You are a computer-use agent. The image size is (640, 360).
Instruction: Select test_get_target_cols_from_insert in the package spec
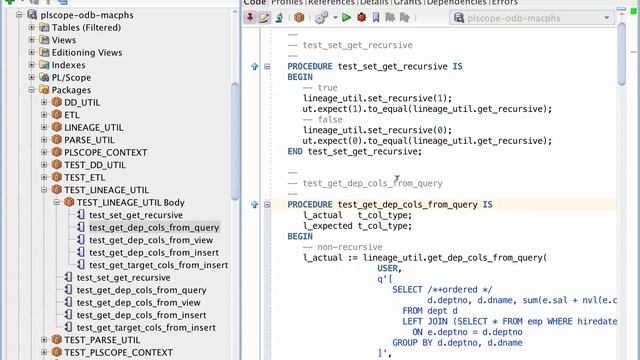pyautogui.click(x=146, y=327)
